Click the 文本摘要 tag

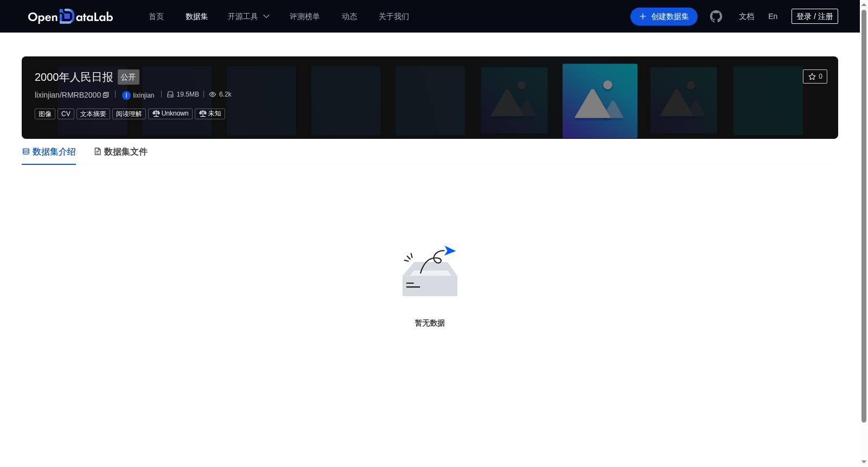(93, 114)
